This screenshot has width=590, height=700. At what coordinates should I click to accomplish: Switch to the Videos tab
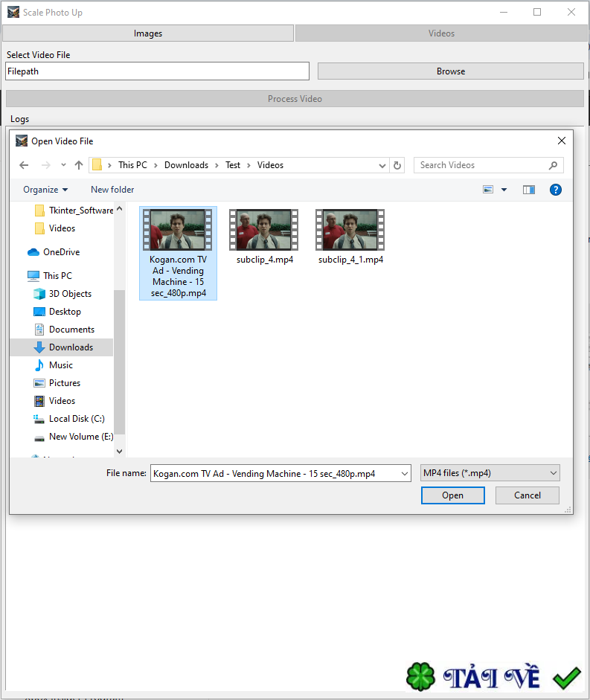pos(441,33)
